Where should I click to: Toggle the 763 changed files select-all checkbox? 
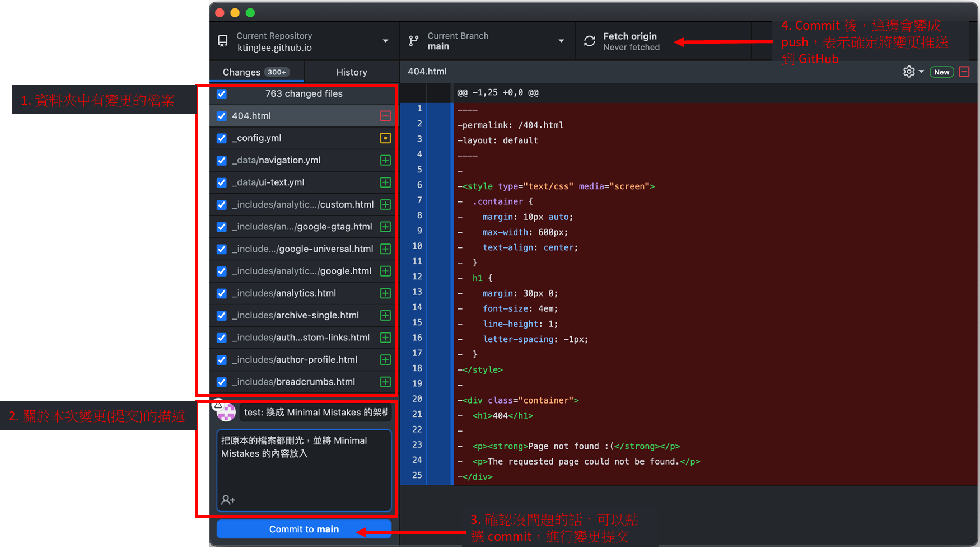point(221,94)
